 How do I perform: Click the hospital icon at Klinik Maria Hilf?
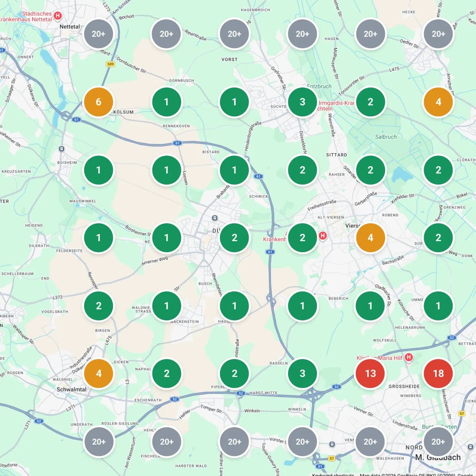point(409,357)
